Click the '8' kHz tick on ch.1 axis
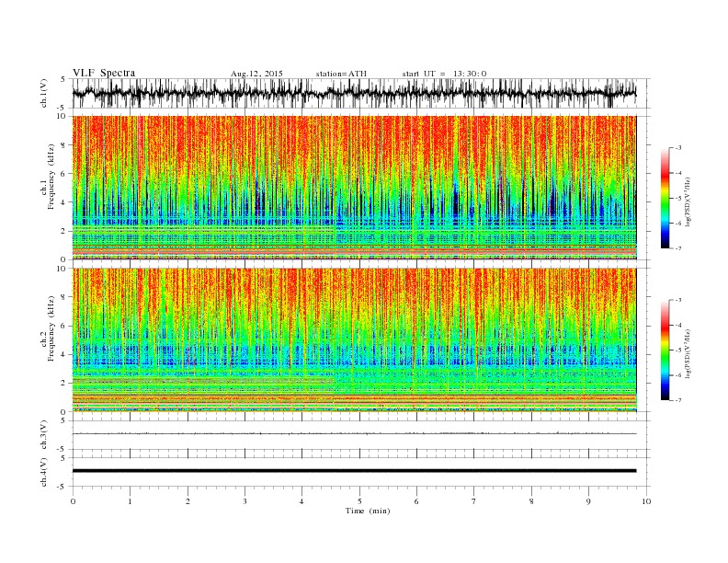The image size is (728, 563). coord(64,145)
